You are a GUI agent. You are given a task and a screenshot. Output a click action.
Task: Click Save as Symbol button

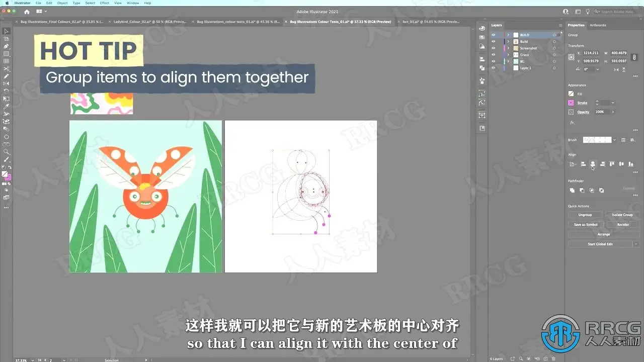click(585, 225)
